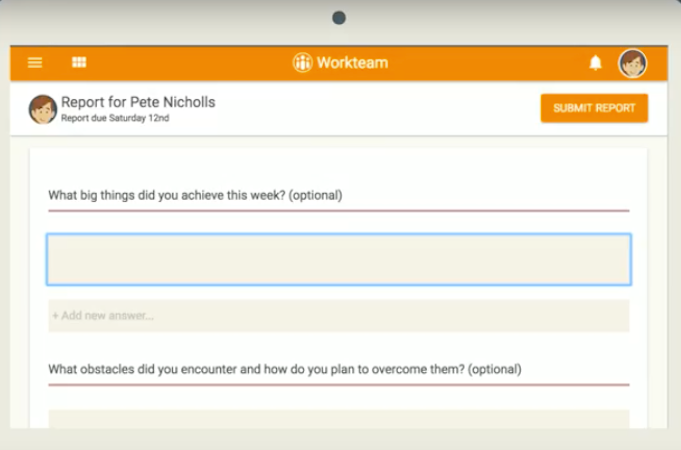Click the '(optional)' label of obstacles question

coord(494,369)
